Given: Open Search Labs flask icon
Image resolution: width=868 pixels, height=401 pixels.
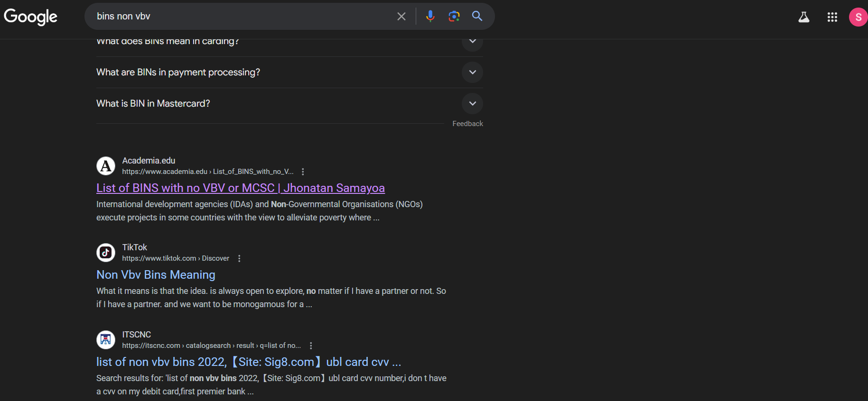Looking at the screenshot, I should [803, 18].
